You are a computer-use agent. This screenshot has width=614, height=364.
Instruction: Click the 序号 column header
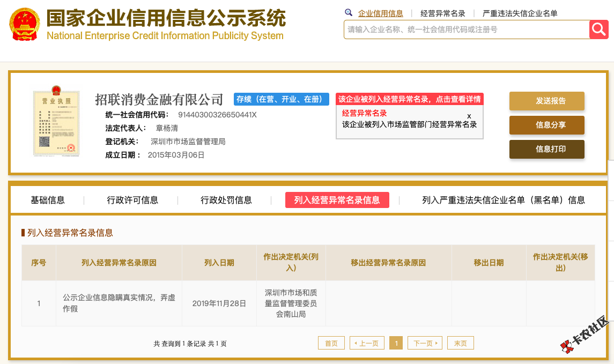click(x=39, y=263)
